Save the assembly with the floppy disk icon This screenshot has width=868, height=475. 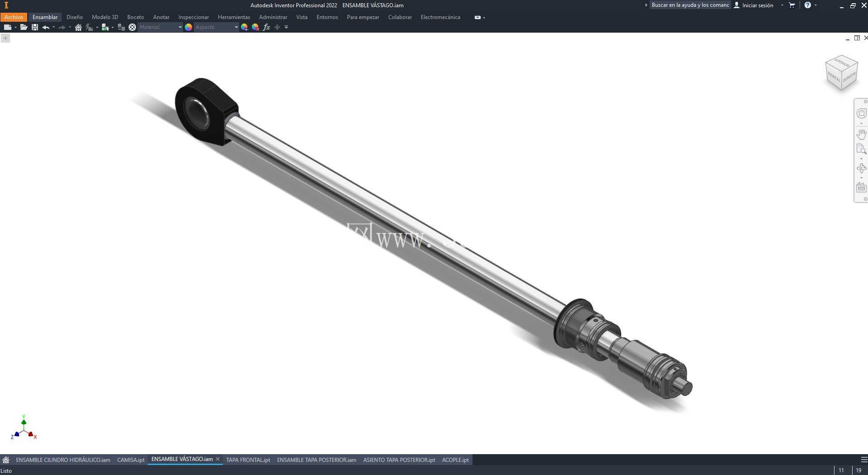coord(35,27)
